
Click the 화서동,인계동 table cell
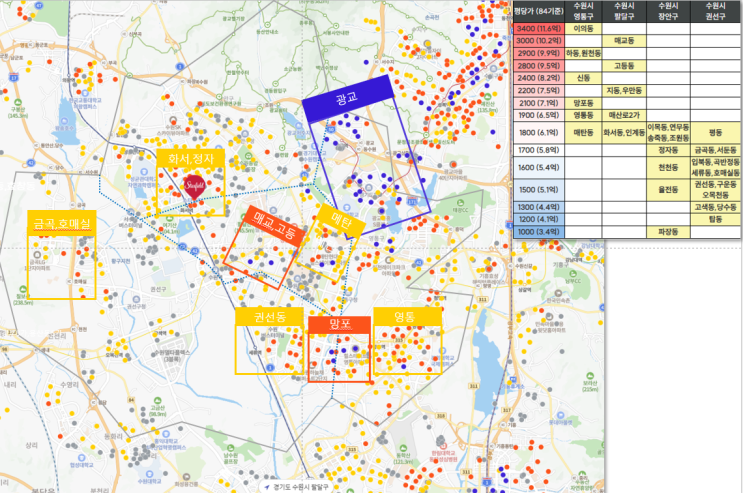tap(624, 133)
